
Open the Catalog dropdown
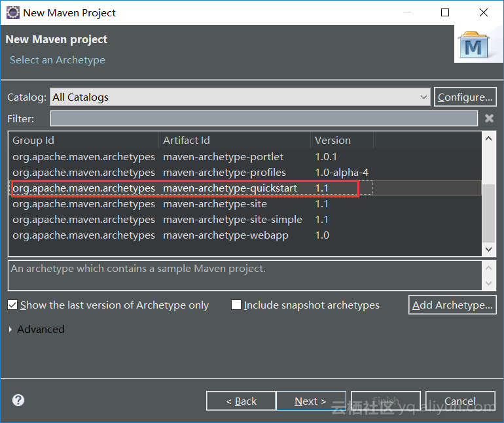(x=240, y=97)
